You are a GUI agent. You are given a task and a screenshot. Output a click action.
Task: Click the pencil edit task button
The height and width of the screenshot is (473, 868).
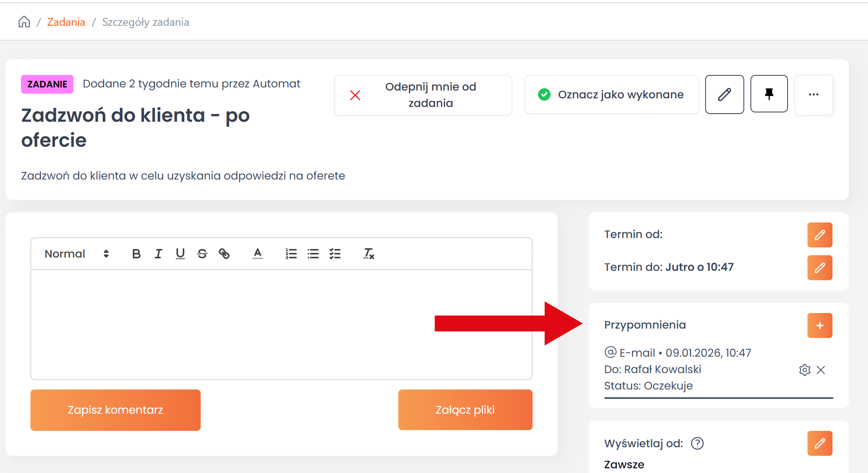(x=724, y=94)
